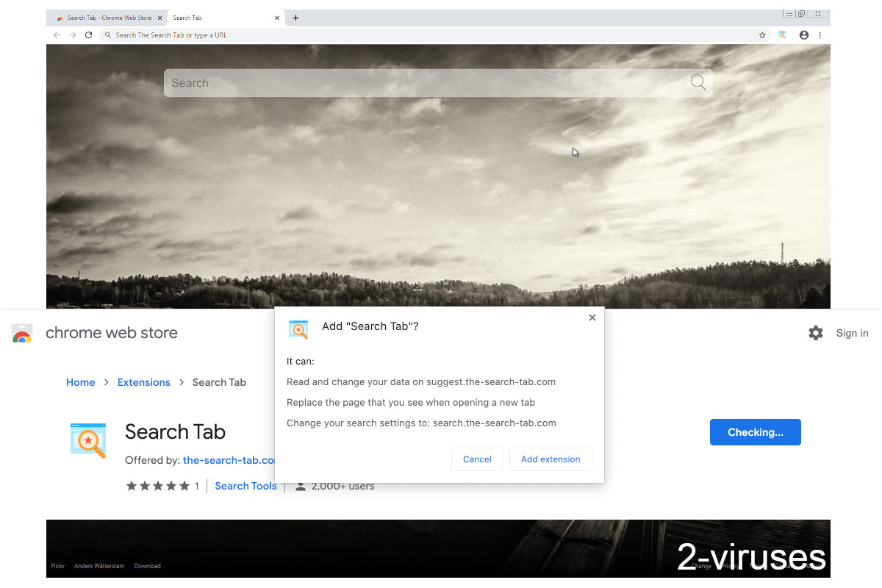Click the users icon beside 2,000+ users
Screen dimensions: 882x588
[301, 485]
